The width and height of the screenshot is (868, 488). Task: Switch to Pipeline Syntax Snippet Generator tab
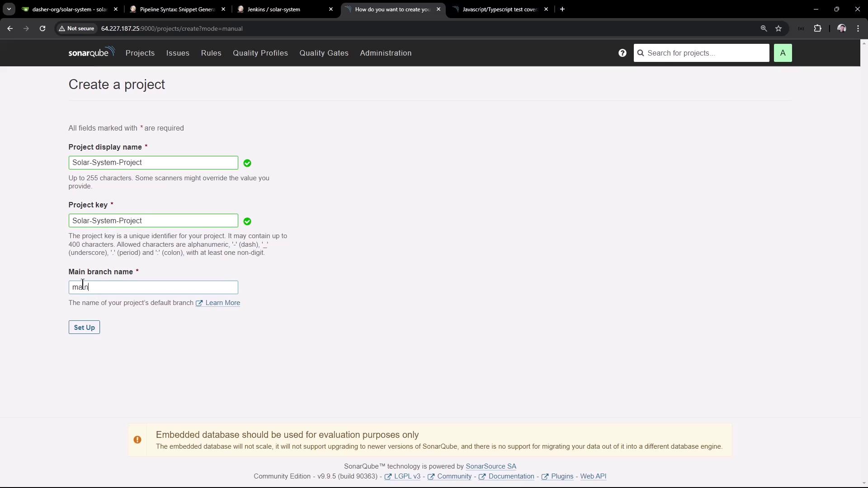(176, 9)
